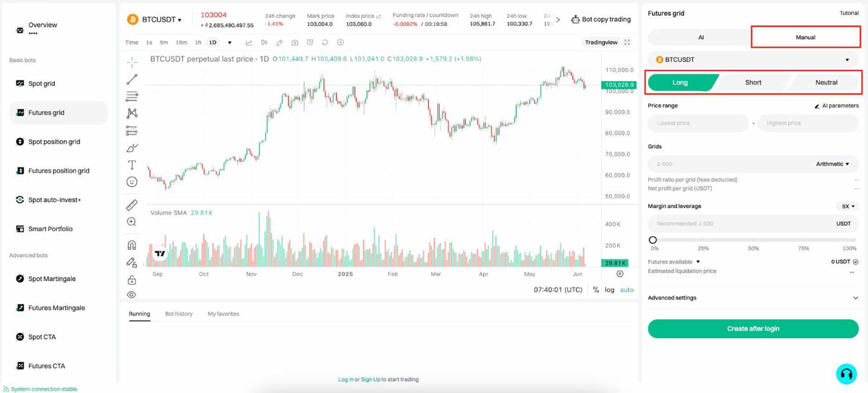Open the emoji sticker drawing tool
Image resolution: width=868 pixels, height=393 pixels.
[132, 182]
